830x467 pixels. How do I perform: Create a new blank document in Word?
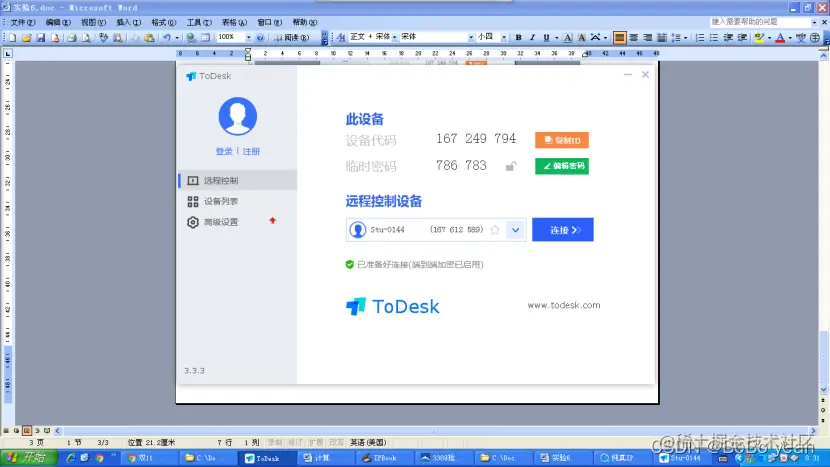tap(13, 38)
